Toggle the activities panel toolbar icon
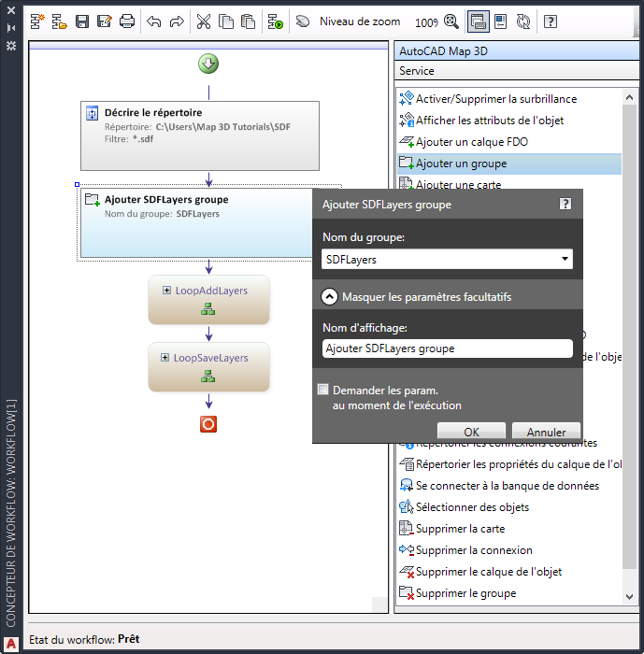The height and width of the screenshot is (654, 644). [x=478, y=21]
